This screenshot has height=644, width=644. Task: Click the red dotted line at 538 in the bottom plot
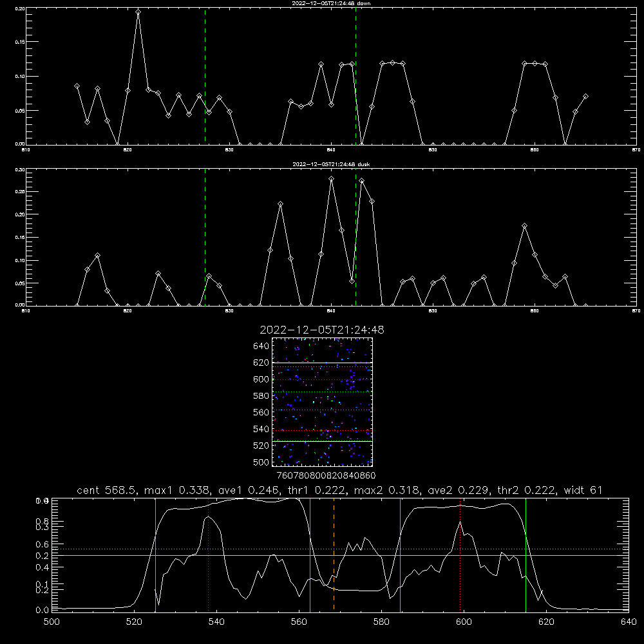point(208,554)
